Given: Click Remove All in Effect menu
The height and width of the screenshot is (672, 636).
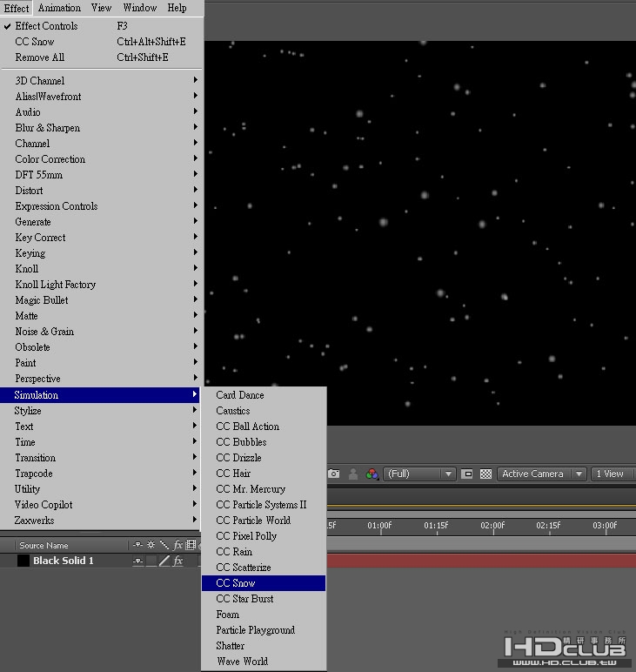Looking at the screenshot, I should 102,57.
